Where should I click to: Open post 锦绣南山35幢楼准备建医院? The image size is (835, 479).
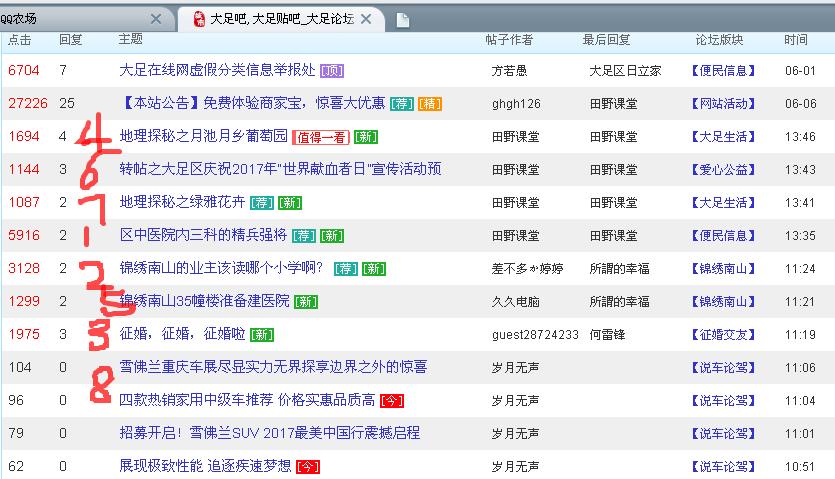pyautogui.click(x=204, y=301)
